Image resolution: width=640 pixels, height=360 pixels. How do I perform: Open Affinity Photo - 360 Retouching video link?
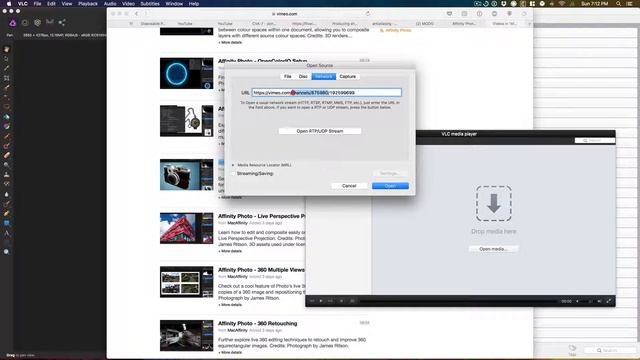pos(258,323)
